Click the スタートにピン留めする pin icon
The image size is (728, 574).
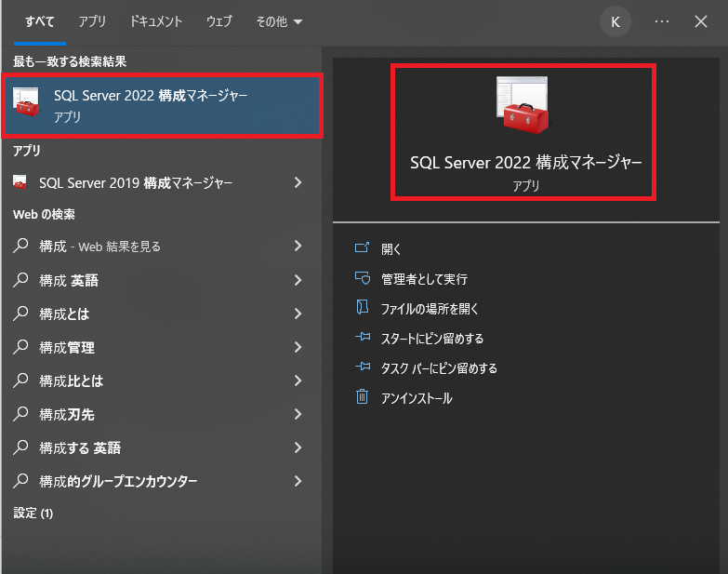point(363,337)
